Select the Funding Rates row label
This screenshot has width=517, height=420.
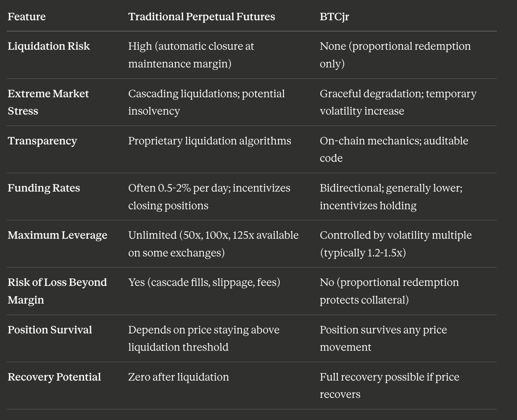(44, 188)
